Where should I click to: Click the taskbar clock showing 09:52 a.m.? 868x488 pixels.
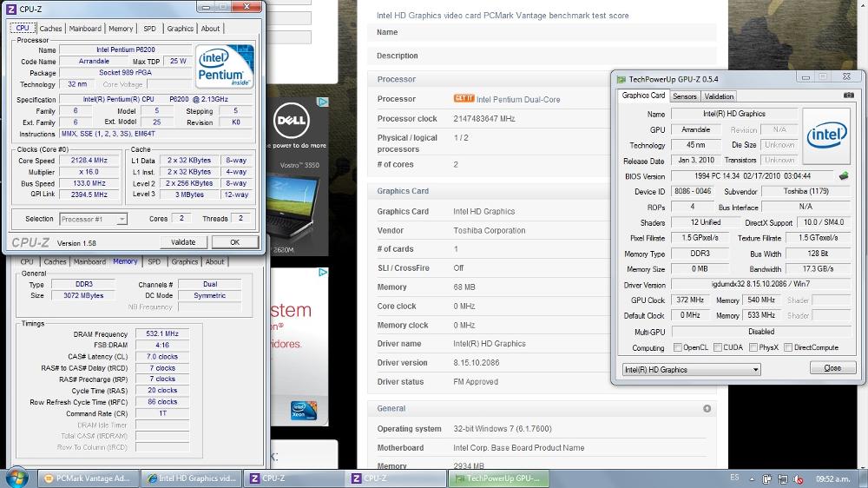832,478
